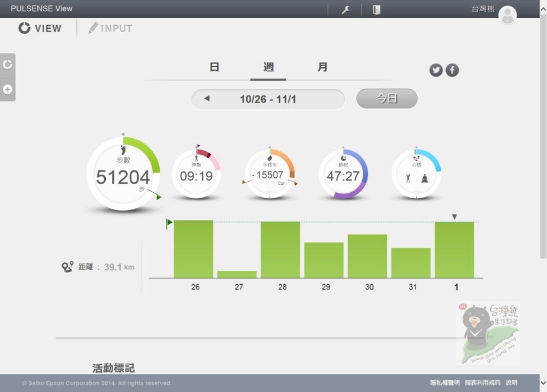Open the wrench settings icon
Viewport: 547px width, 392px height.
pos(346,10)
